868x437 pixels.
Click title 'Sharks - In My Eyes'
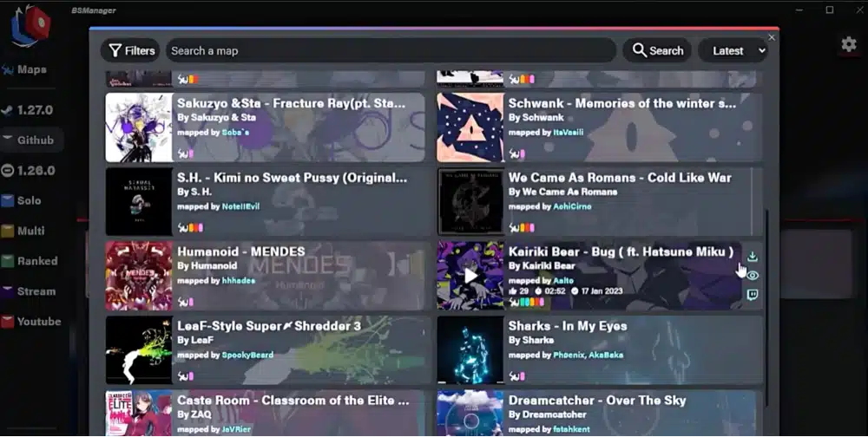[x=568, y=326]
